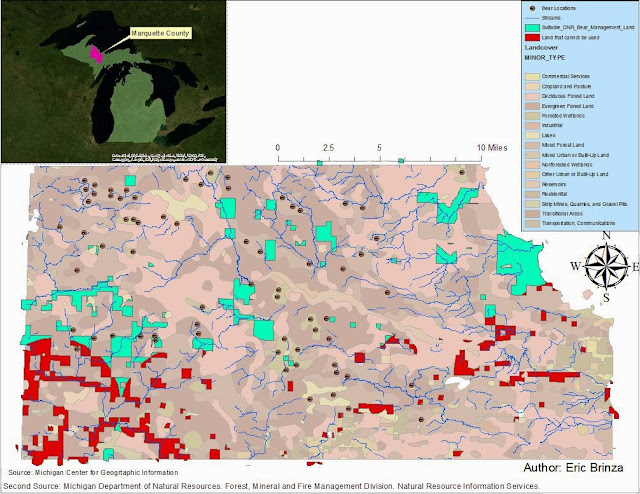Click the '10 Miles' scale bar label
Viewport: 640px width, 494px height.
(x=492, y=148)
